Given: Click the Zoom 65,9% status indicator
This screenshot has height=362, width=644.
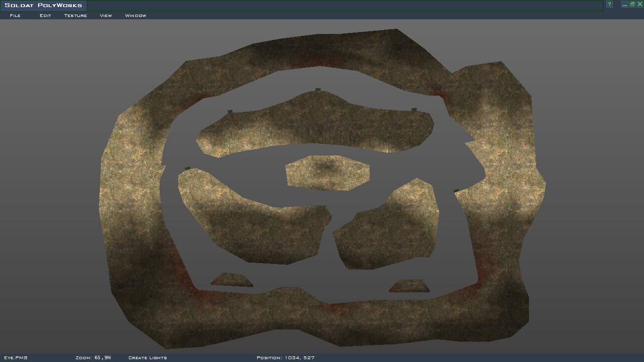Looking at the screenshot, I should coord(93,358).
